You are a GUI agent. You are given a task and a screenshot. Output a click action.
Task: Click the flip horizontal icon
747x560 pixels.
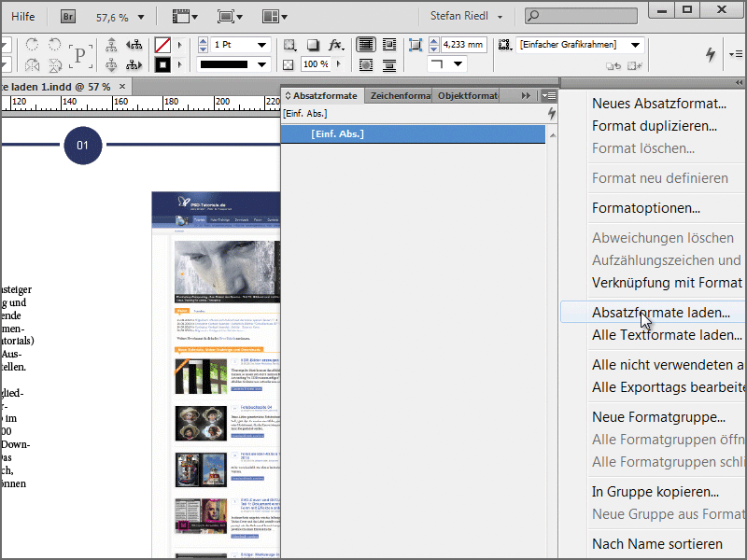pos(32,64)
